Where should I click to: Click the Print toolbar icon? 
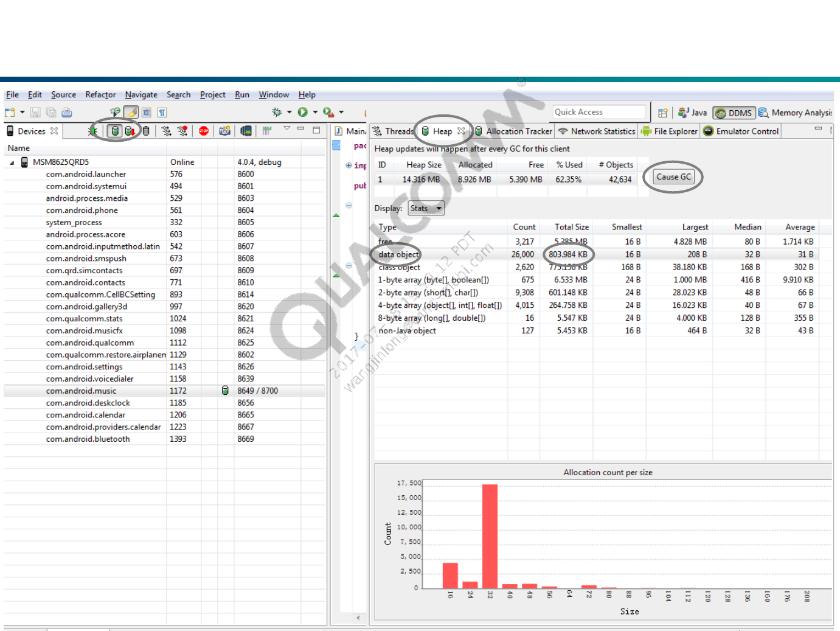(x=67, y=113)
